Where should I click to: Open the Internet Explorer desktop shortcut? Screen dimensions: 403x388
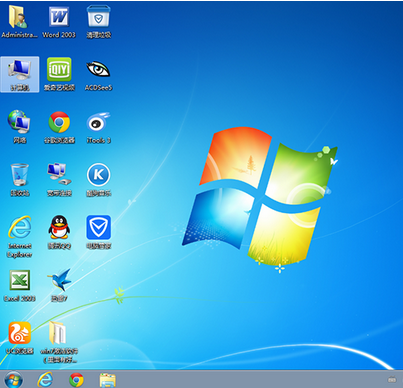(20, 236)
